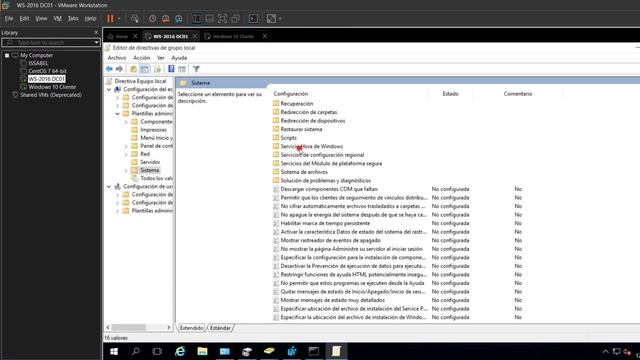Open File Explorer from taskbar
The height and width of the screenshot is (360, 640).
[202, 351]
